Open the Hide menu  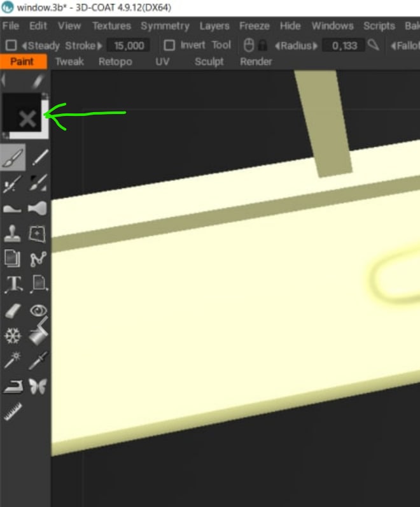290,26
